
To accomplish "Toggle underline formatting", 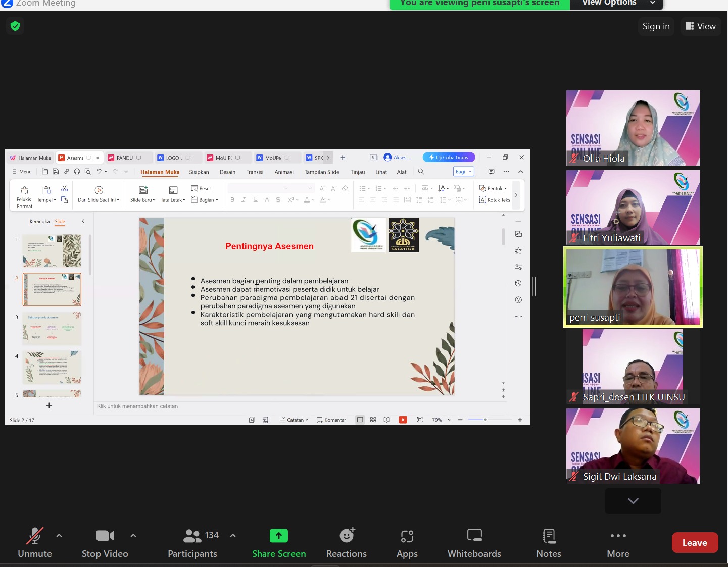I will point(255,200).
